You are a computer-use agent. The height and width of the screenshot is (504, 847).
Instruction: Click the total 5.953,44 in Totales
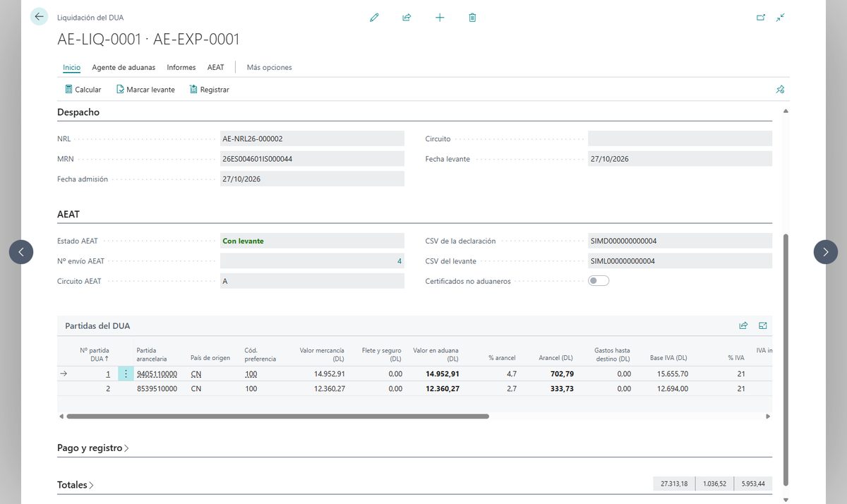pyautogui.click(x=753, y=484)
